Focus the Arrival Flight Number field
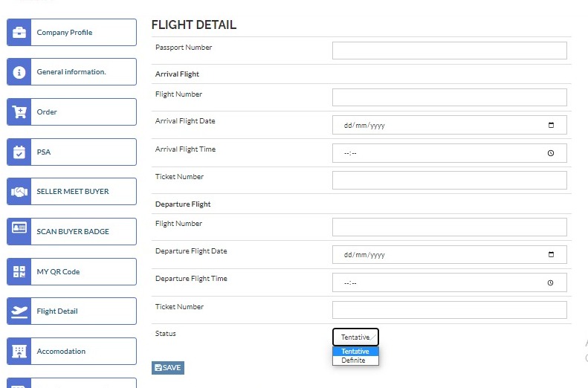 point(449,97)
